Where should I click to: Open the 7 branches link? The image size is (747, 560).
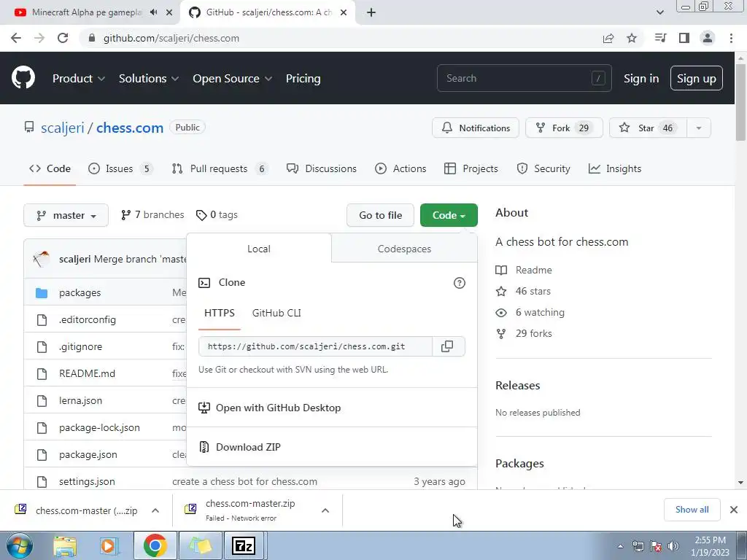152,215
